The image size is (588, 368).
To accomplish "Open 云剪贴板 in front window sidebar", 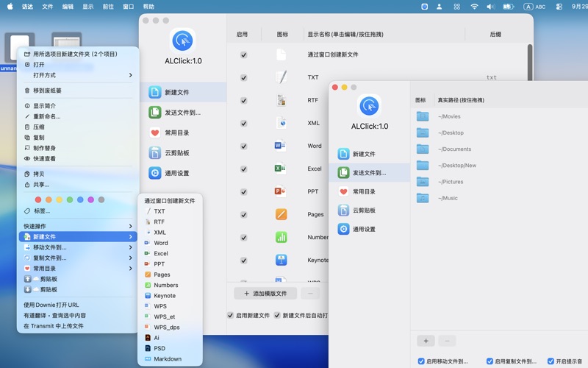I will click(364, 210).
